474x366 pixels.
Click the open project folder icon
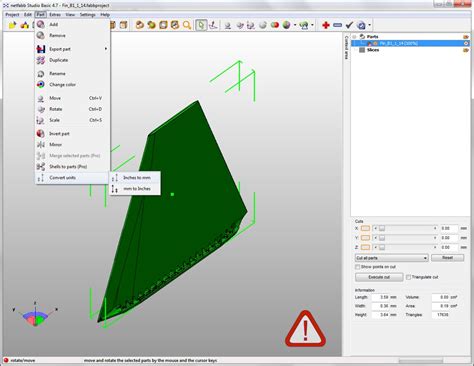coord(12,25)
